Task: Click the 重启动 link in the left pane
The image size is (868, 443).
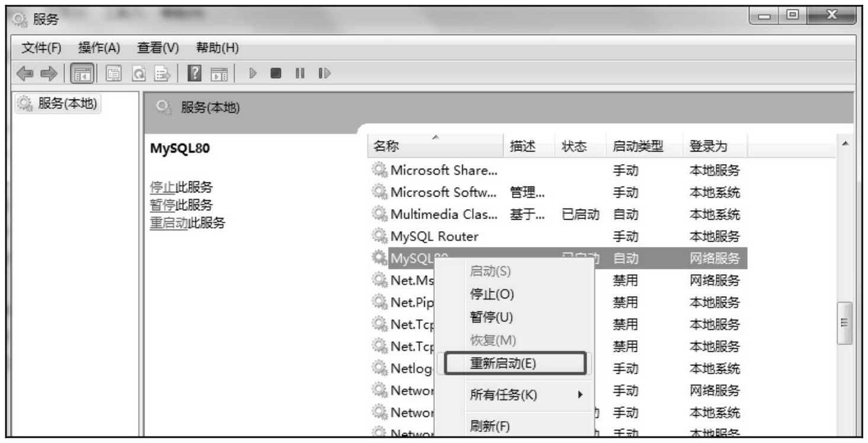Action: coord(168,223)
